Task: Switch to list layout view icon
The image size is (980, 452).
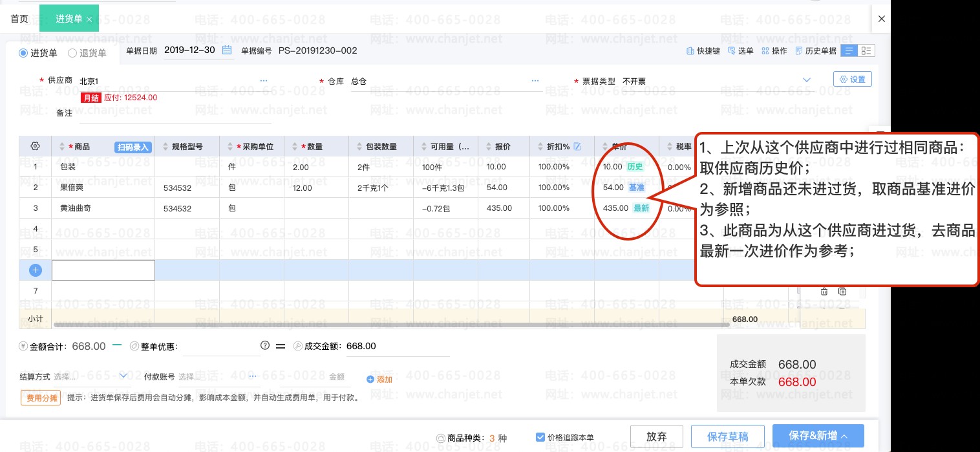Action: 850,51
